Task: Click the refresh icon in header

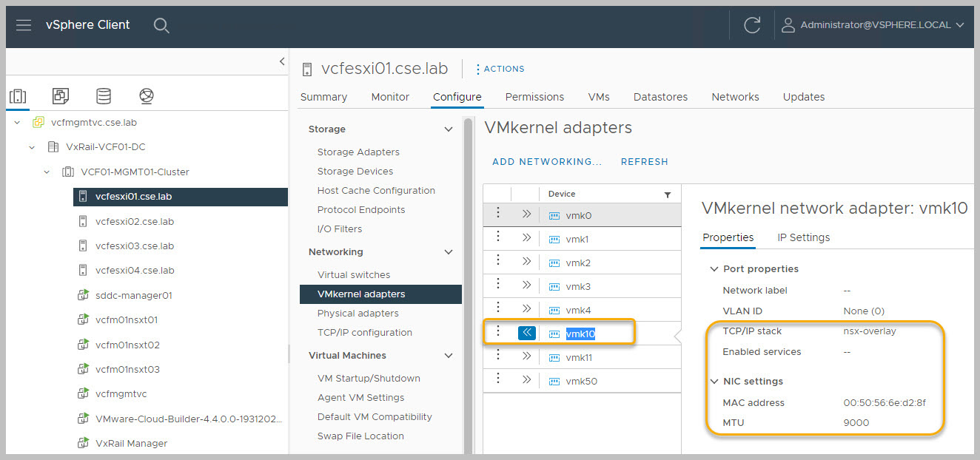Action: pos(752,25)
